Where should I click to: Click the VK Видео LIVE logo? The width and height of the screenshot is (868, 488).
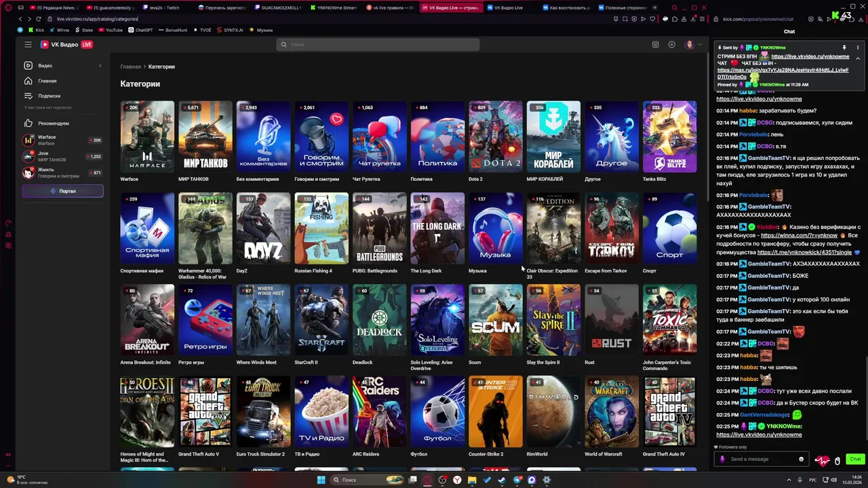66,44
